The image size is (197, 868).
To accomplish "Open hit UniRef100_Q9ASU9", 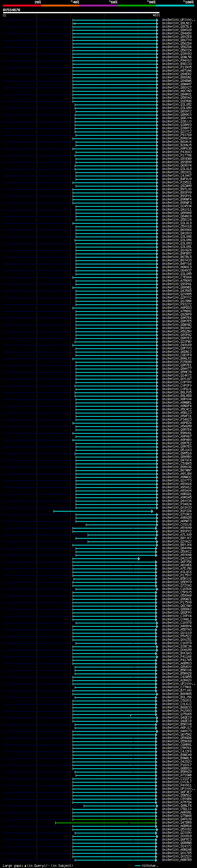I will click(x=177, y=30).
